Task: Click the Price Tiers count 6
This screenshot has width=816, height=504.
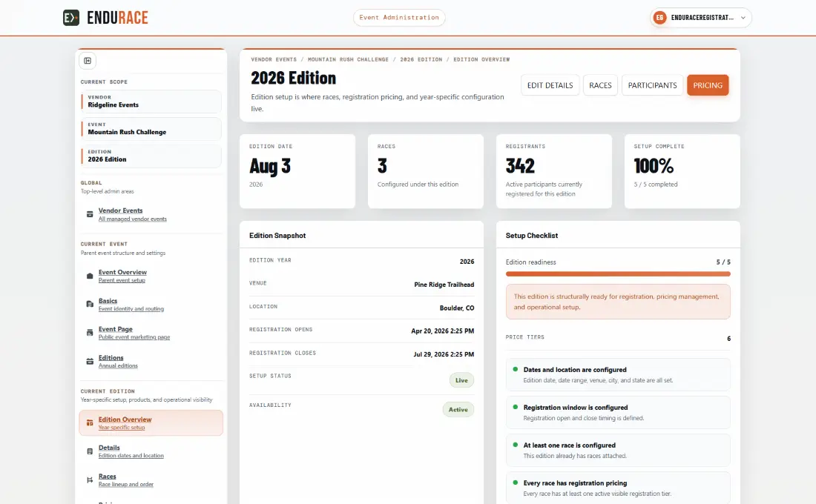Action: [x=728, y=339]
